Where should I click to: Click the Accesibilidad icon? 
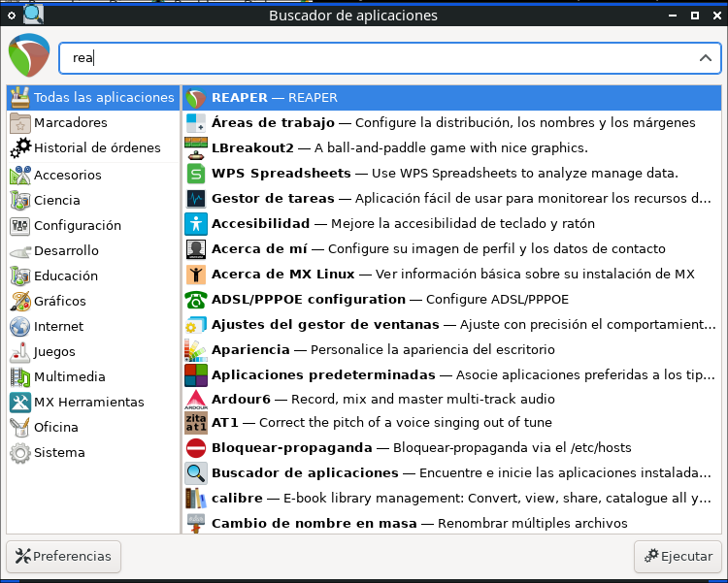point(195,224)
